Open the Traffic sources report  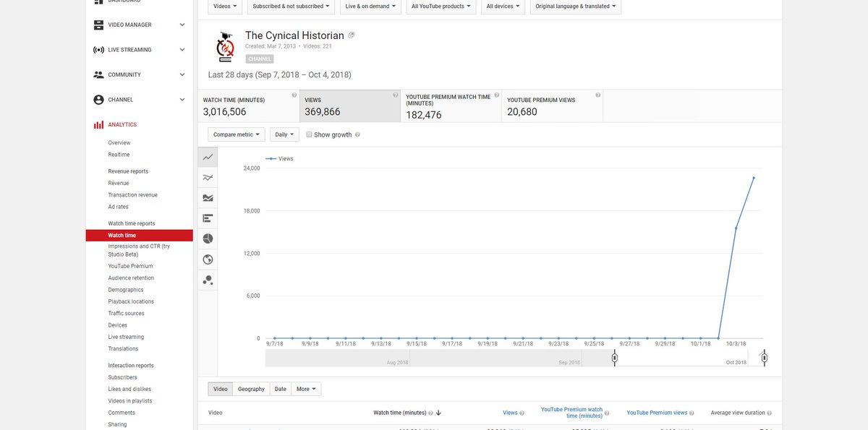pyautogui.click(x=127, y=314)
